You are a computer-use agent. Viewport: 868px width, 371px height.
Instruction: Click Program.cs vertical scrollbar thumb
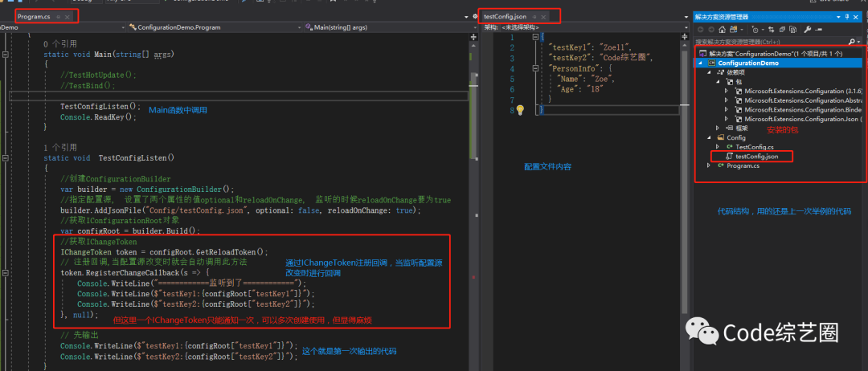(x=474, y=116)
